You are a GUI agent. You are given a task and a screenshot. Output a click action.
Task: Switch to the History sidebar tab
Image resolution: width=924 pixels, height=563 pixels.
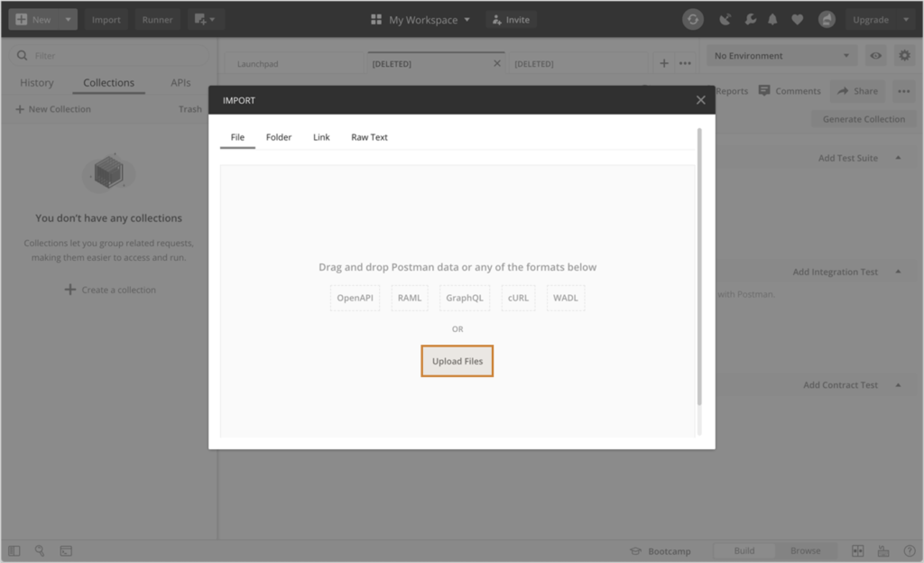36,83
